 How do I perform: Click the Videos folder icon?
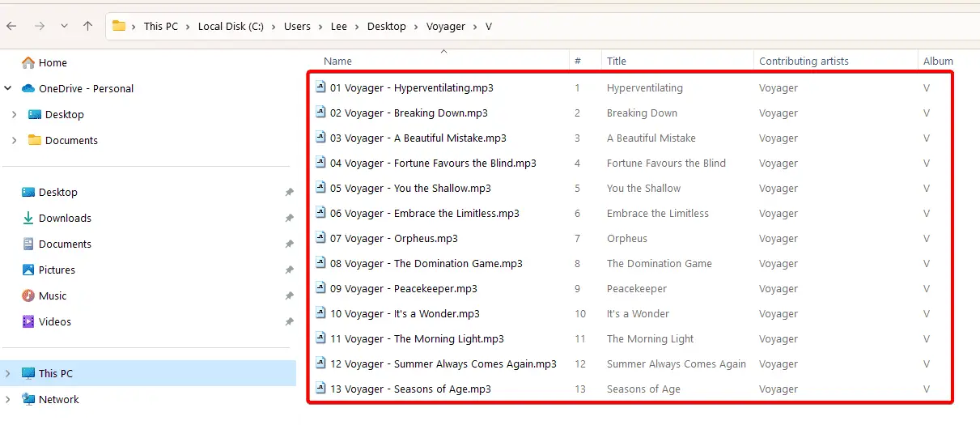click(x=28, y=321)
